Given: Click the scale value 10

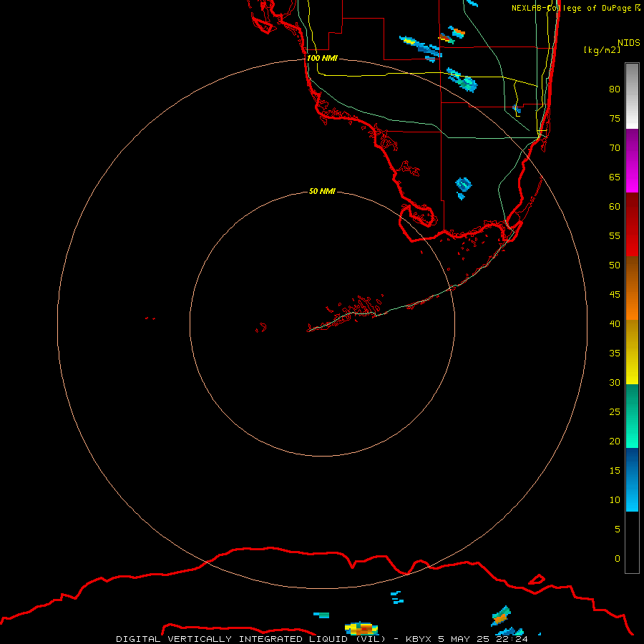Looking at the screenshot, I should coord(615,500).
